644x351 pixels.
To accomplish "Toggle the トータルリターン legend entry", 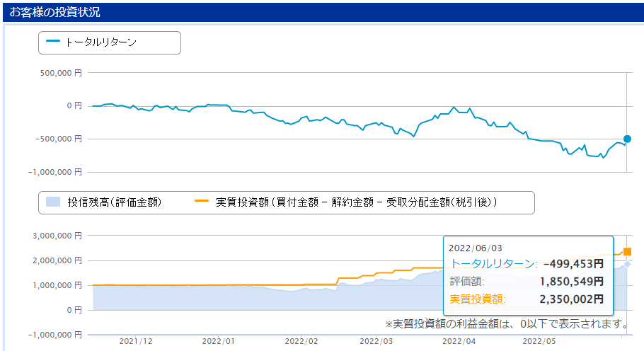I will point(91,42).
